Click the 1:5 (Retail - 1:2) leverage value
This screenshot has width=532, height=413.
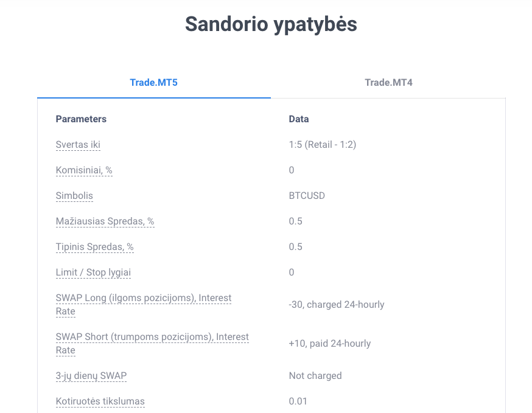point(323,144)
